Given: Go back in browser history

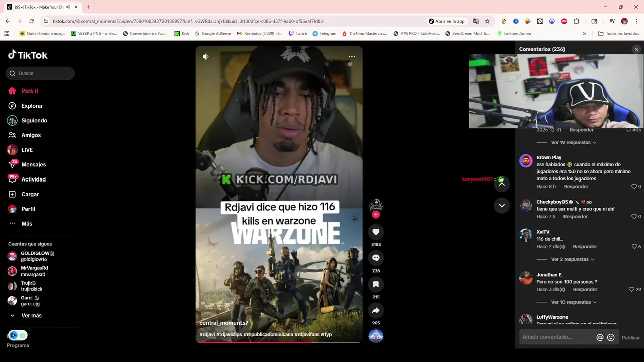Looking at the screenshot, I should (7, 21).
